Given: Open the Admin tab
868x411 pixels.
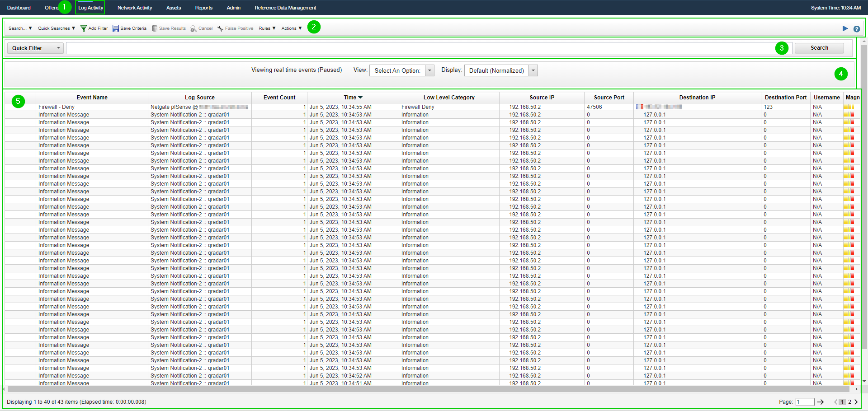Looking at the screenshot, I should click(x=234, y=8).
